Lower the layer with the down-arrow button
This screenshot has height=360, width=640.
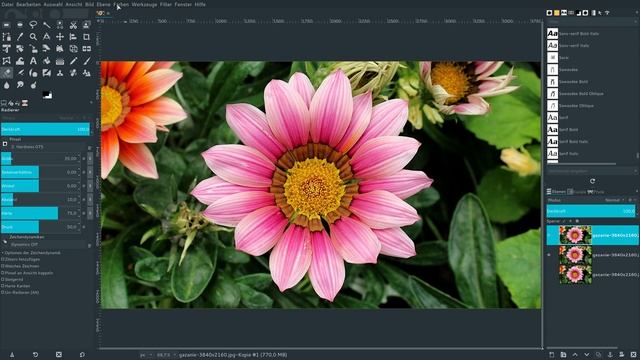coord(587,355)
